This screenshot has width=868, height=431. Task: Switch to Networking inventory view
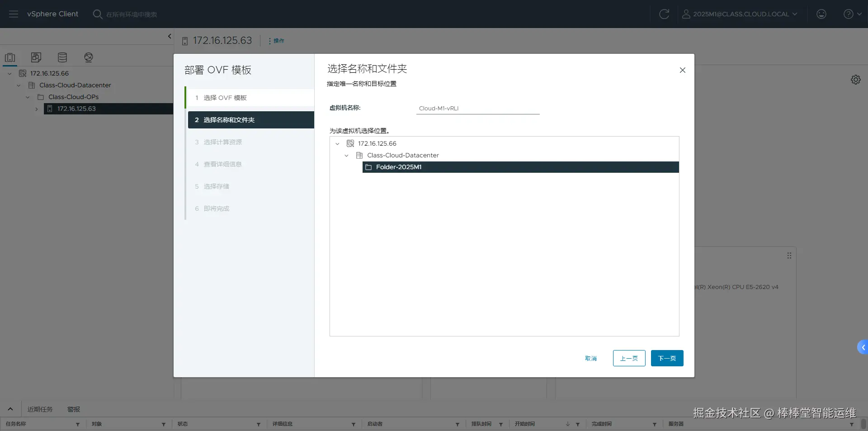click(x=89, y=57)
